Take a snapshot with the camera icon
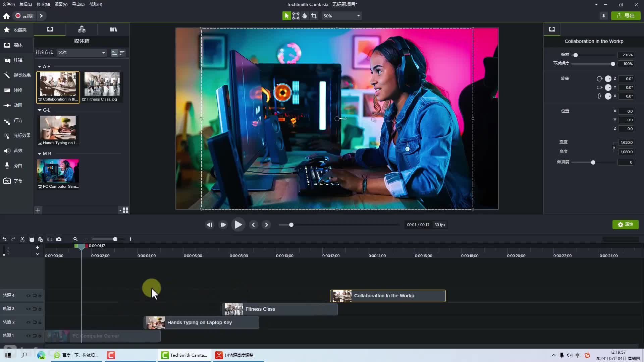This screenshot has height=362, width=644. tap(59, 239)
